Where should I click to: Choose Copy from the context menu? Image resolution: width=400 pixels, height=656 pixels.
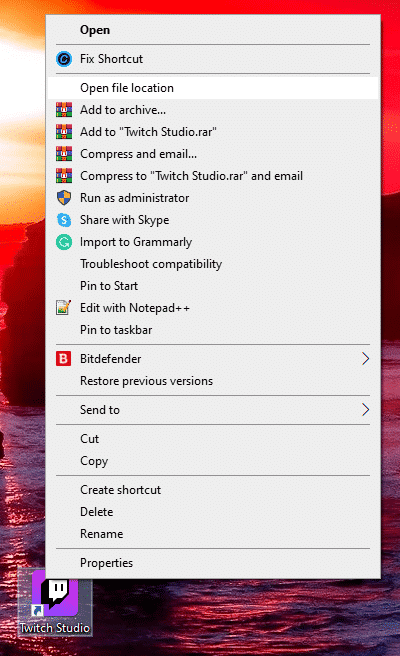(213, 461)
